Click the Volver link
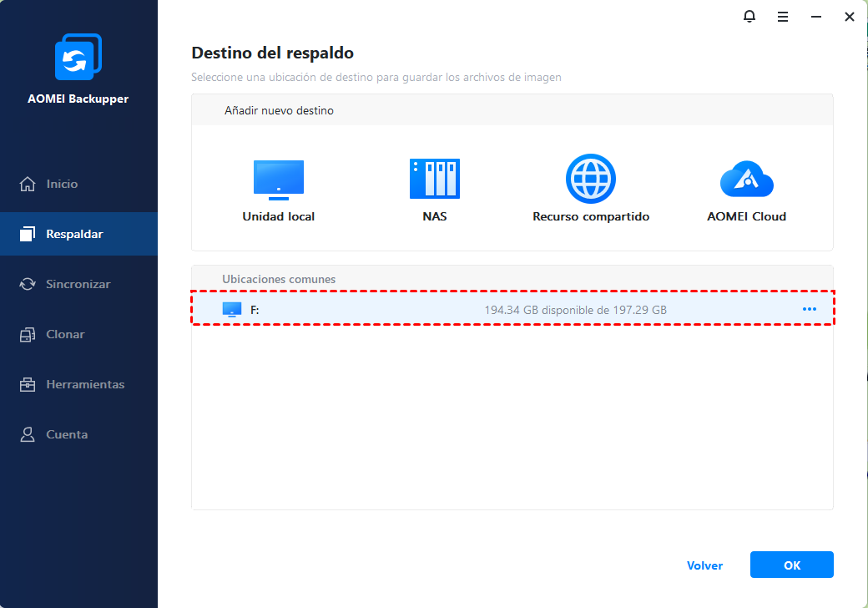 pyautogui.click(x=704, y=565)
